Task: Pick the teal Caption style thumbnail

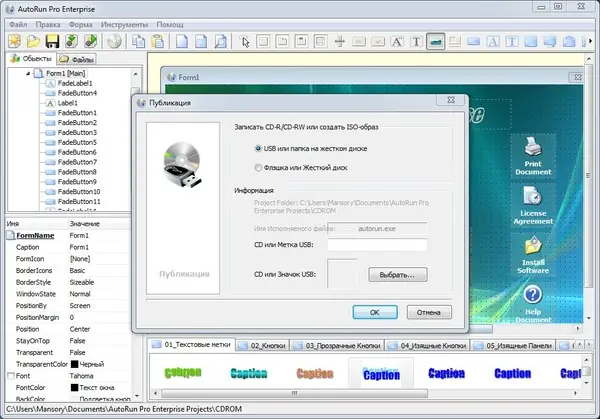Action: [x=249, y=373]
